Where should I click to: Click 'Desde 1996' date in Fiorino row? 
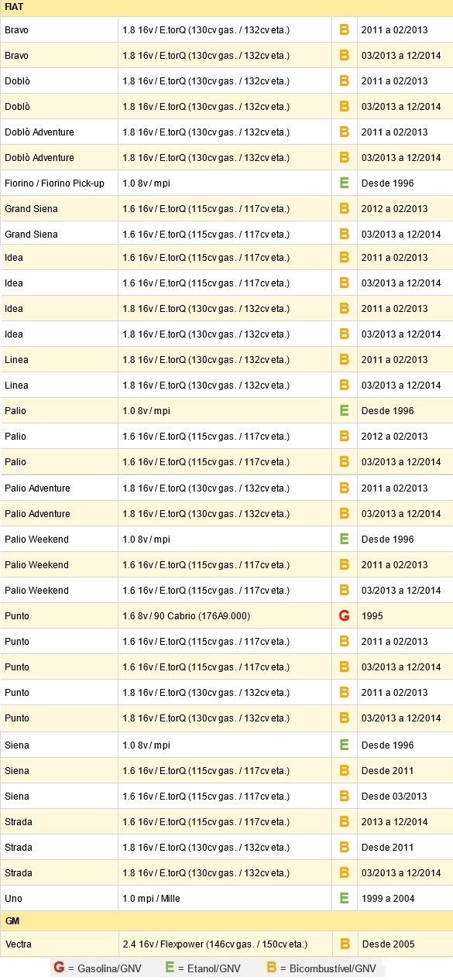387,183
